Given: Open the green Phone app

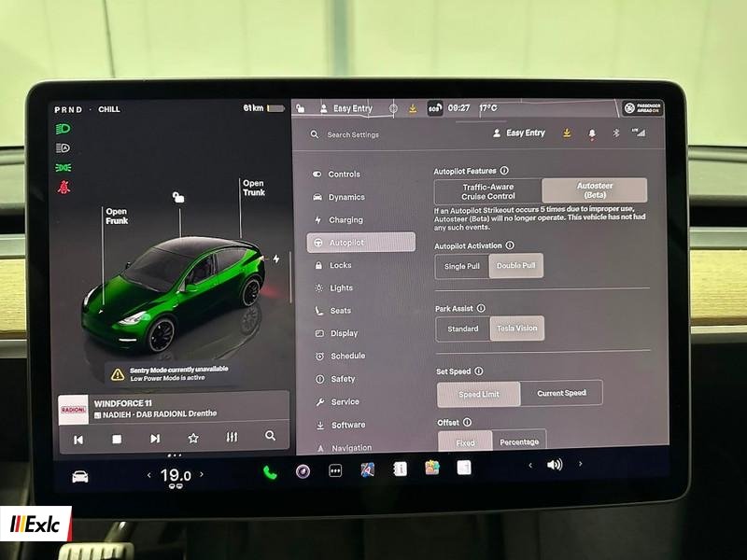Looking at the screenshot, I should (270, 472).
